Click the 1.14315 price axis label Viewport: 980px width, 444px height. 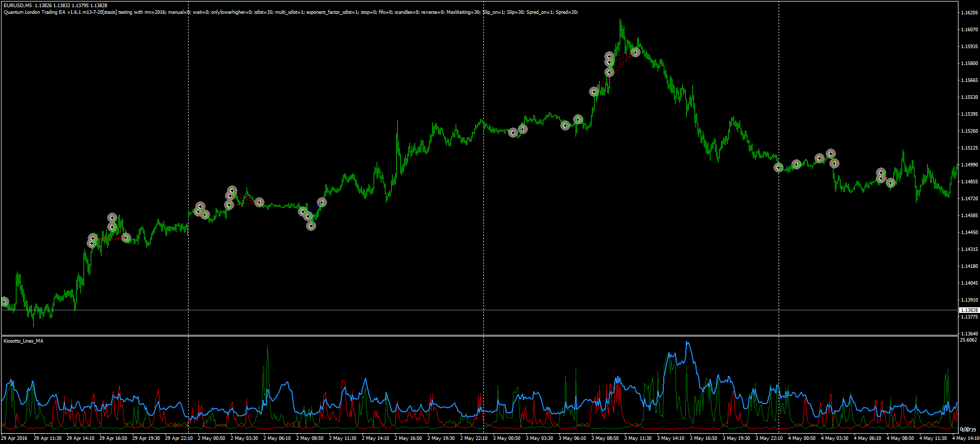point(968,249)
